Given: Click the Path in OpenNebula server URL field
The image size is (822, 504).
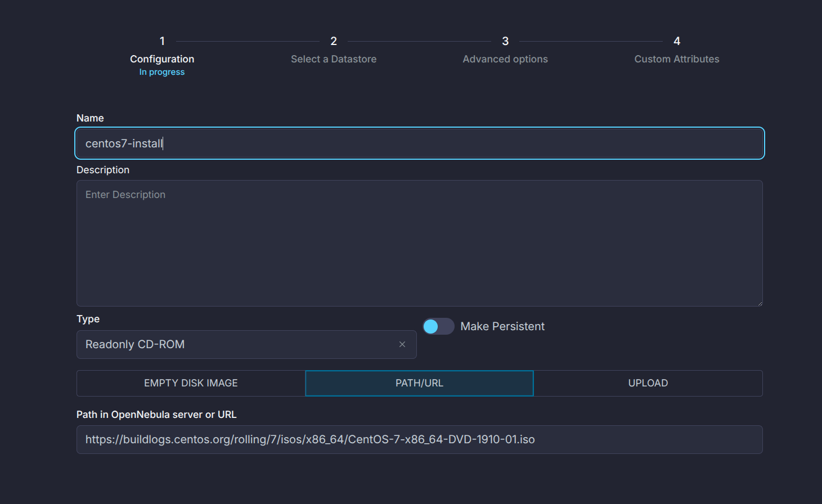Looking at the screenshot, I should click(420, 439).
